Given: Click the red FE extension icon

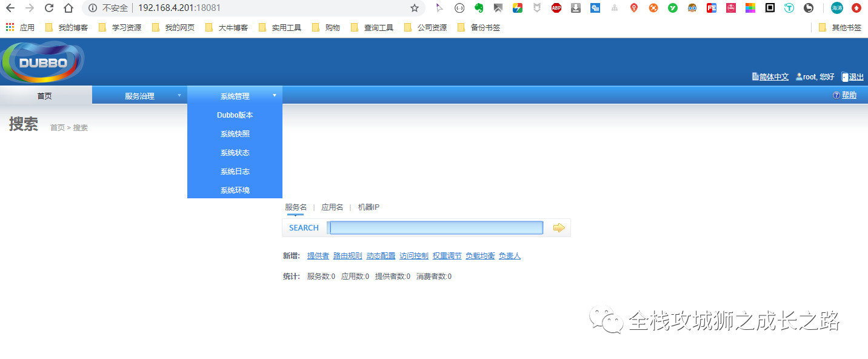Looking at the screenshot, I should [712, 8].
